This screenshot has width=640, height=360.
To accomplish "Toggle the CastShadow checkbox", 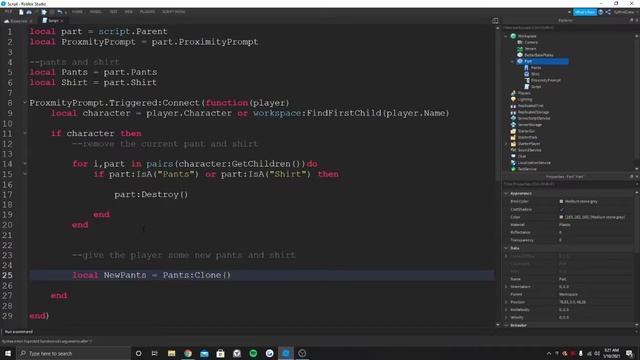I will (x=561, y=209).
